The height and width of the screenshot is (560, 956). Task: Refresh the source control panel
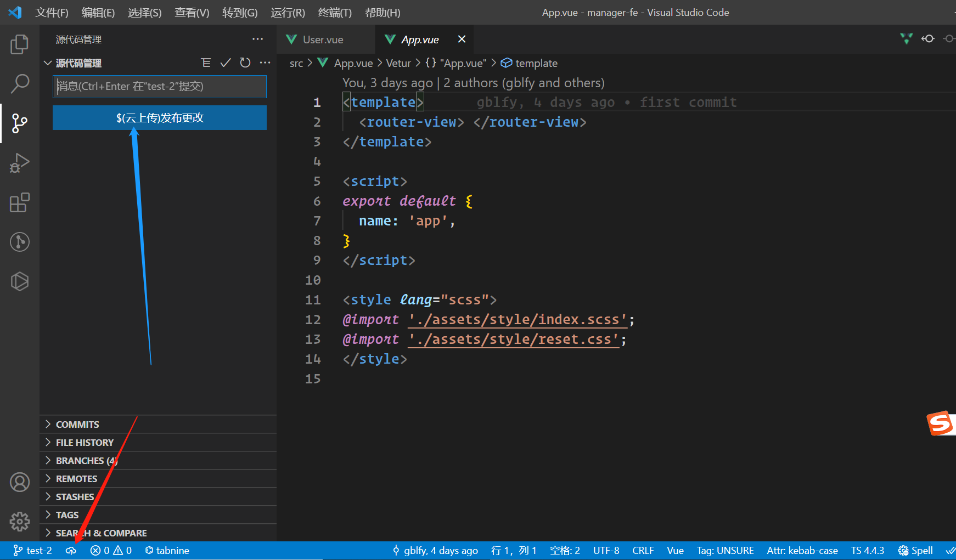(x=245, y=63)
